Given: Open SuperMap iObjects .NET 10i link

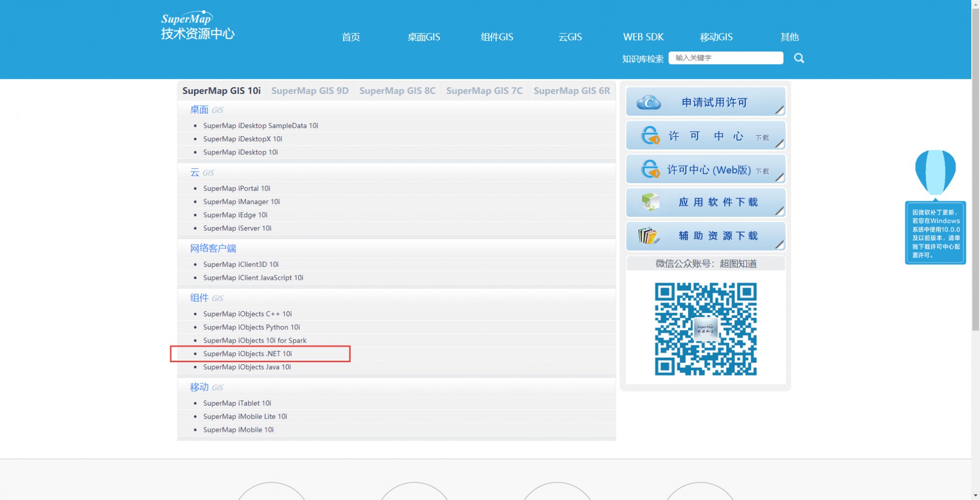Looking at the screenshot, I should (248, 353).
